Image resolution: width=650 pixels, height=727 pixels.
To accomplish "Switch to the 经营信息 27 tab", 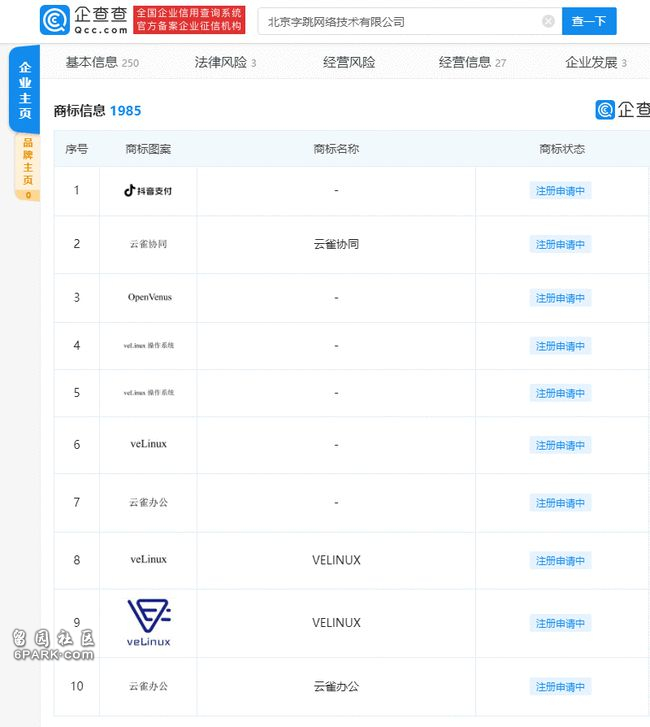I will [472, 62].
